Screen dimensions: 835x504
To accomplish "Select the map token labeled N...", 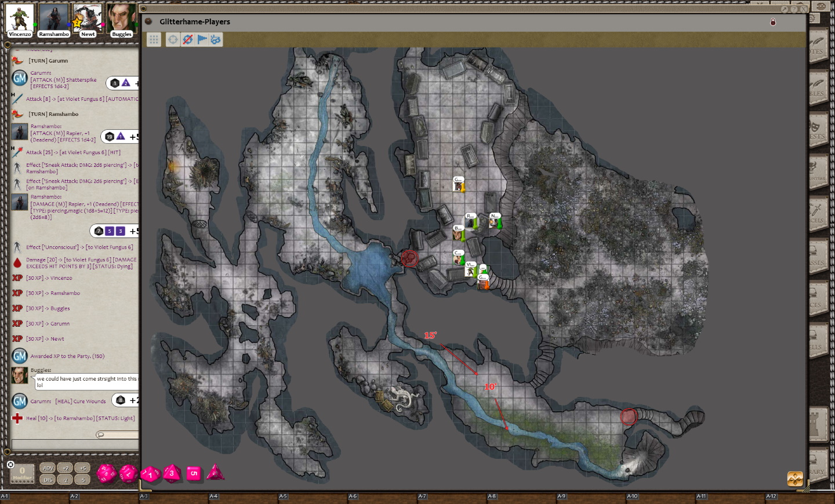I will (495, 221).
